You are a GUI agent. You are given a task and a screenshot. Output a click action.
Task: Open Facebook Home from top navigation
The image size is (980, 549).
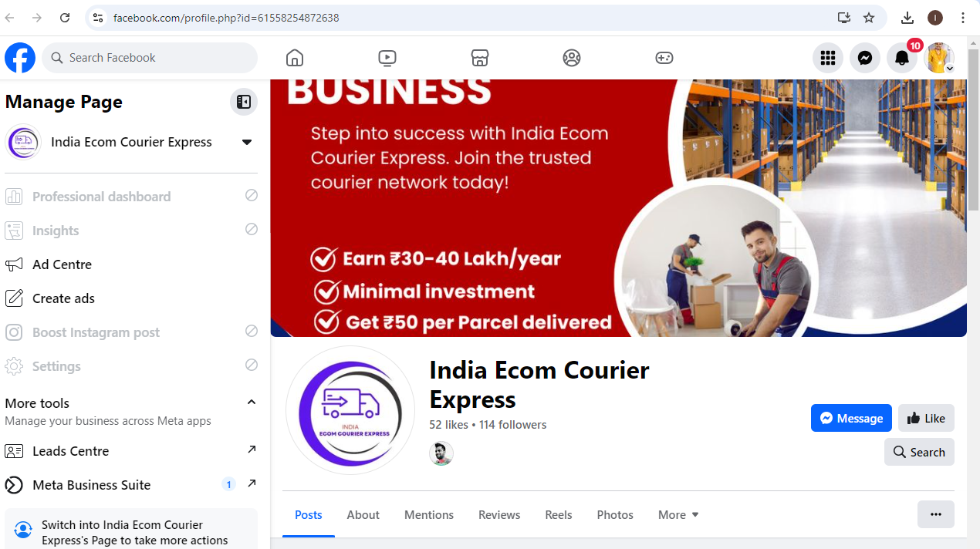[294, 58]
